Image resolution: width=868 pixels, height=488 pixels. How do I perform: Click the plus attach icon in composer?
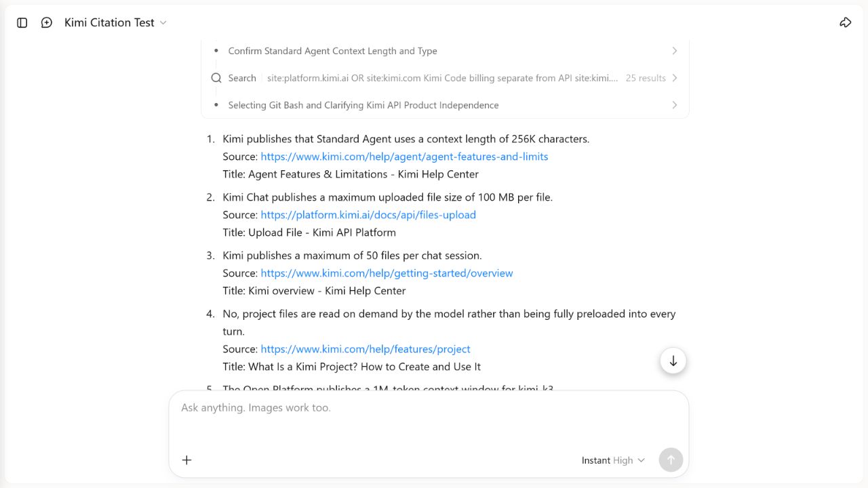187,460
